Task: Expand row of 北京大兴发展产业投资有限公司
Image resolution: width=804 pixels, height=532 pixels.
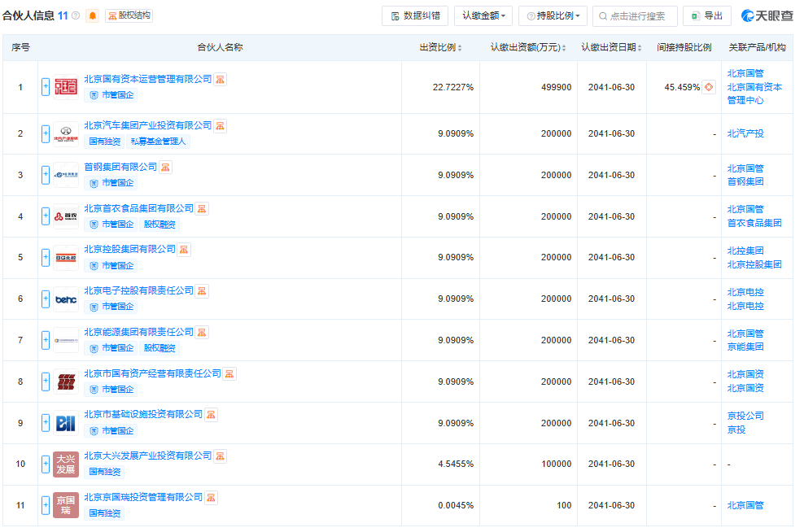Action: (x=46, y=464)
